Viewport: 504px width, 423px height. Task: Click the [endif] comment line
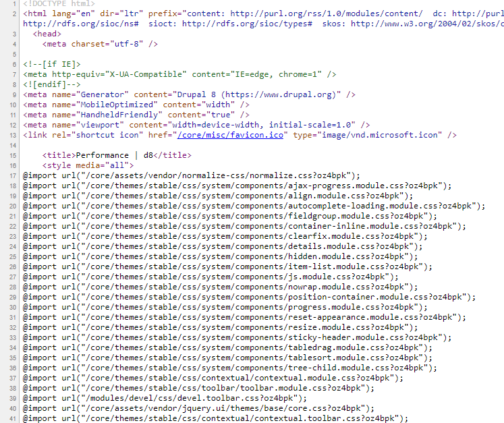pyautogui.click(x=52, y=84)
